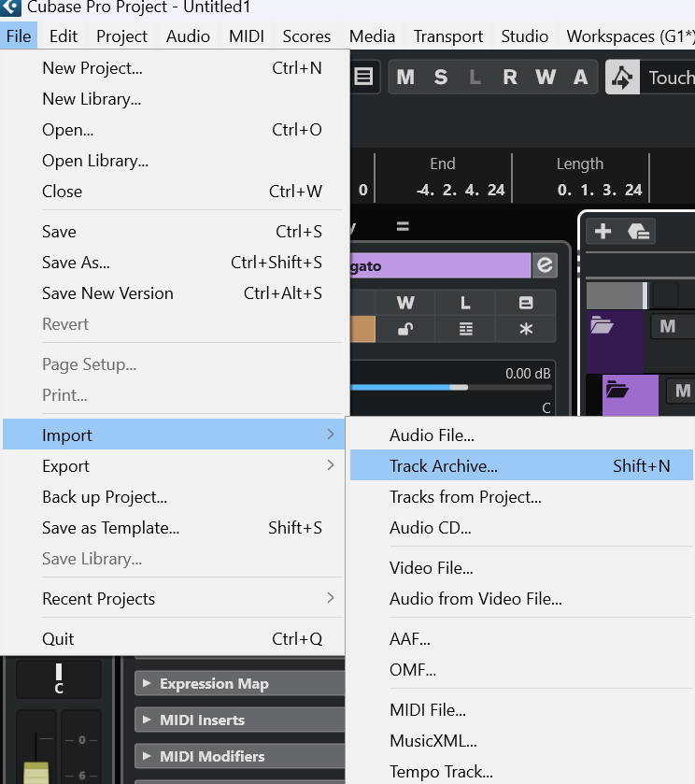The height and width of the screenshot is (784, 695).
Task: Open the MIDI menu
Action: point(247,36)
